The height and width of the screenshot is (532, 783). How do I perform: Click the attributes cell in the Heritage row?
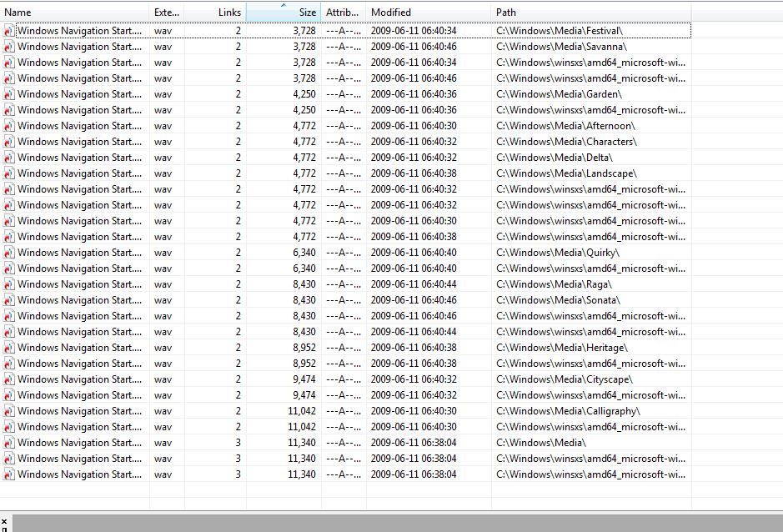pos(344,348)
